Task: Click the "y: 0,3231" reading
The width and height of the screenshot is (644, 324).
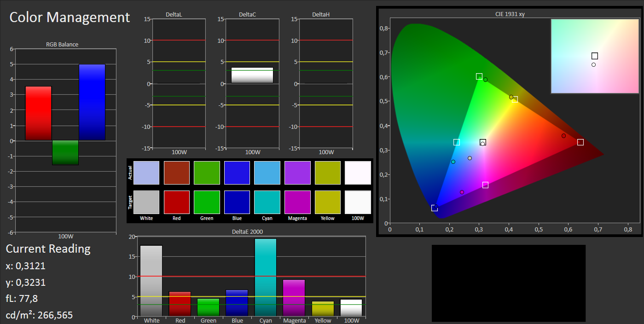Action: pyautogui.click(x=26, y=283)
